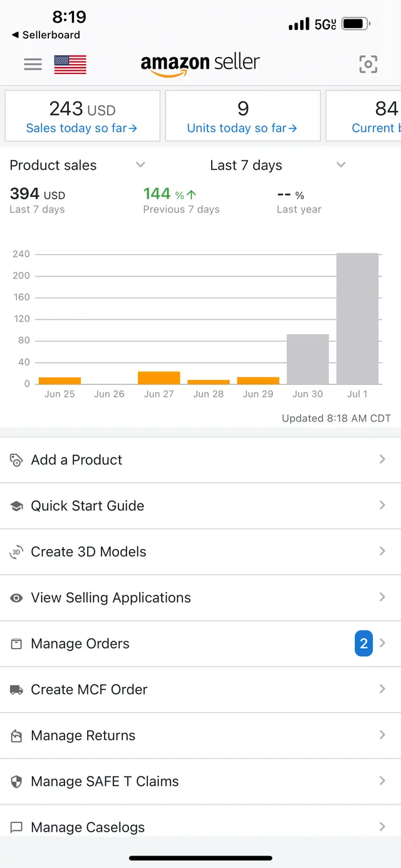Expand the Product sales metric dropdown

click(x=140, y=165)
